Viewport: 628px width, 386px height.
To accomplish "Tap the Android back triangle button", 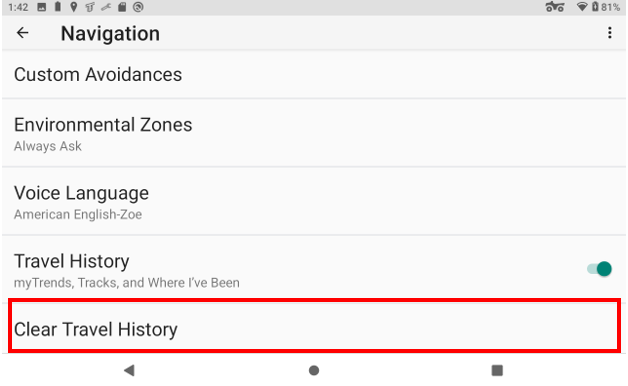I will click(x=129, y=370).
